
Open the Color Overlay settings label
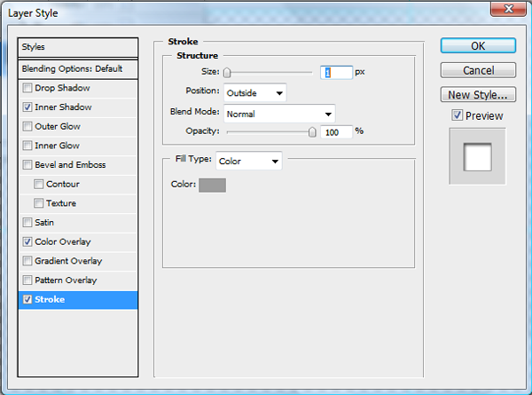(63, 241)
